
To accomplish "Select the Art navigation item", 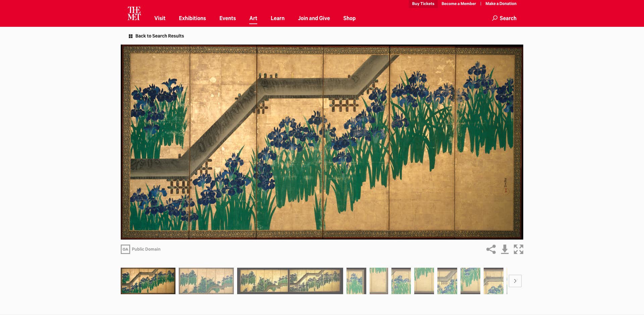I will [253, 18].
